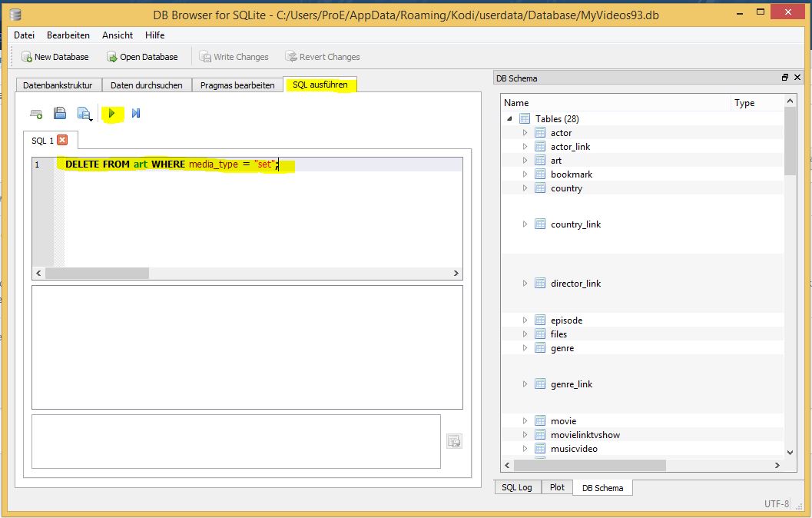Expand the art table node
The image size is (812, 518).
525,161
